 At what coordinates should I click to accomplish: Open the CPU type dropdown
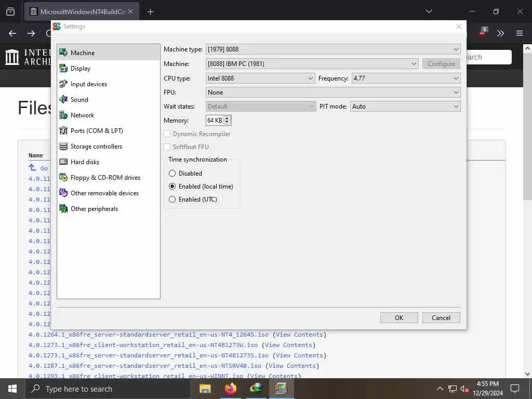tap(260, 78)
